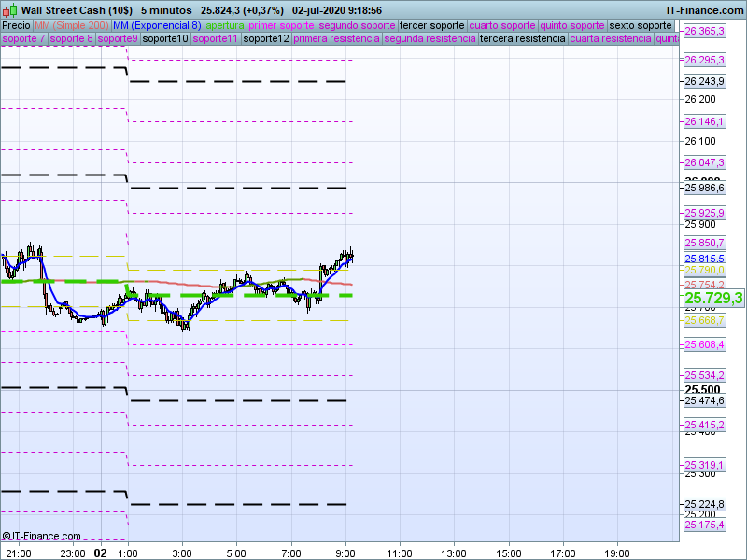The image size is (747, 560).
Task: Select the tercera resistencia legend label
Action: point(522,39)
